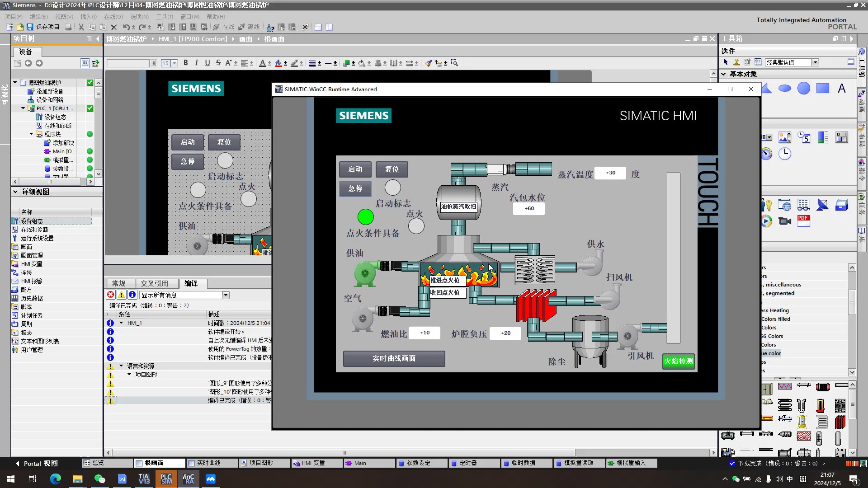Open the 项目(P) menu
The image size is (868, 488).
(14, 17)
